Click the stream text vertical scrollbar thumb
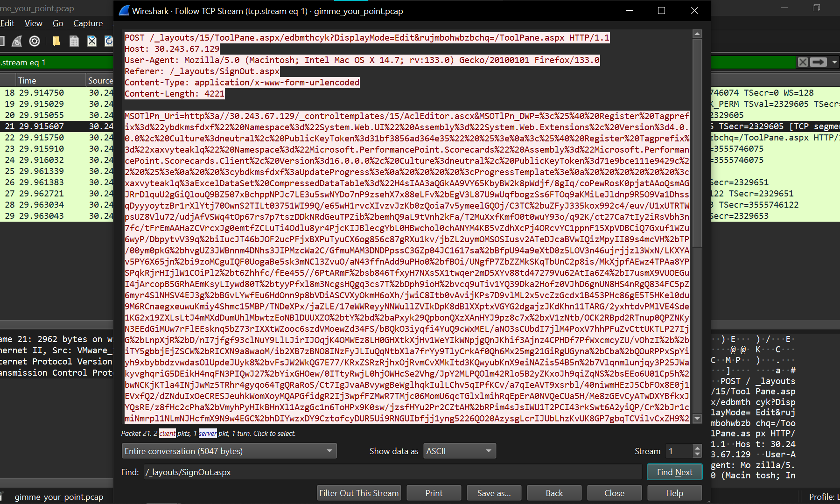This screenshot has width=840, height=504. click(x=697, y=143)
